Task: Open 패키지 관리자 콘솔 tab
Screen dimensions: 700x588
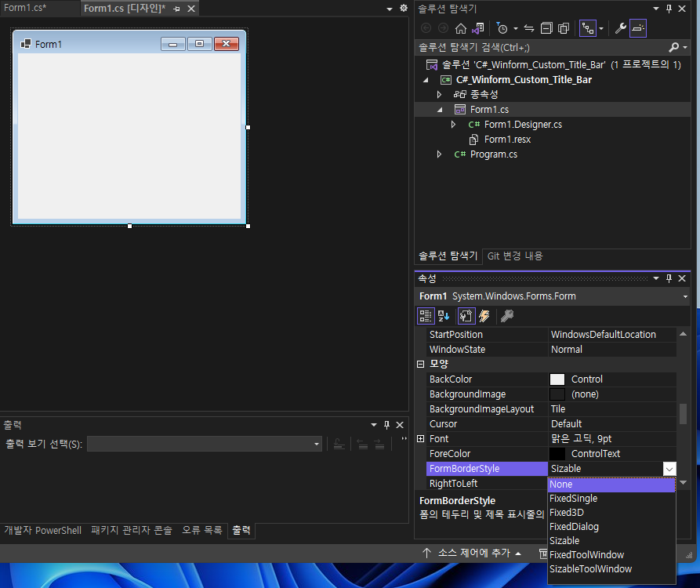Action: point(132,531)
